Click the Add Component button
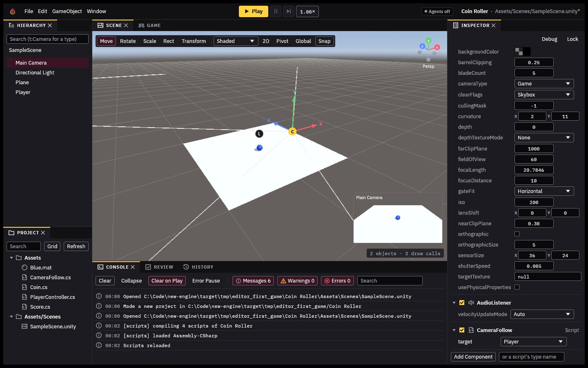Viewport: 588px width, 368px height. [473, 357]
